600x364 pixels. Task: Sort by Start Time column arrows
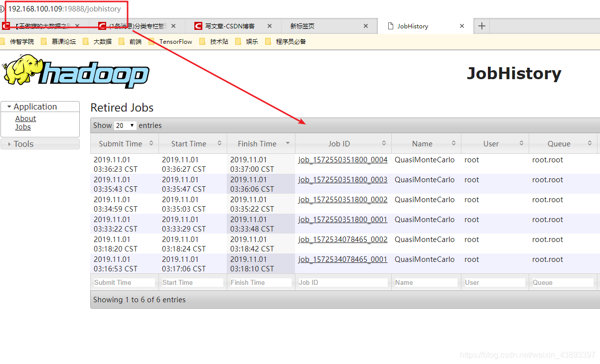pos(219,143)
